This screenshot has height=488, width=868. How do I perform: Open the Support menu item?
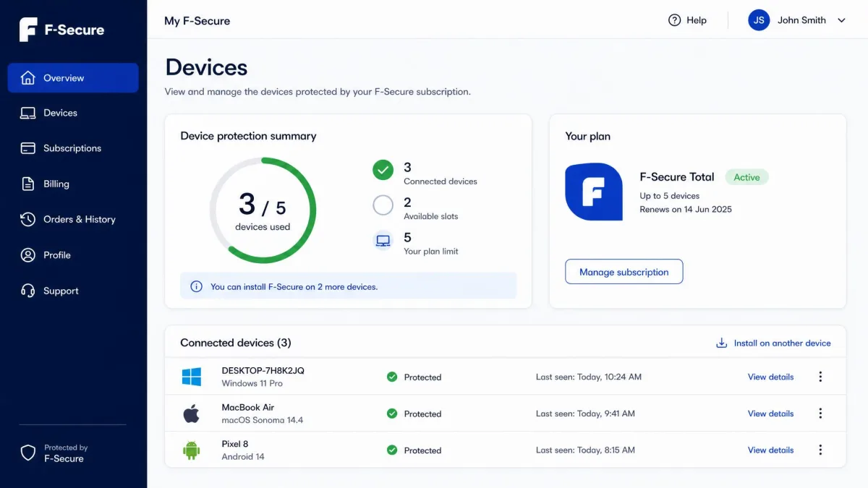click(x=73, y=291)
